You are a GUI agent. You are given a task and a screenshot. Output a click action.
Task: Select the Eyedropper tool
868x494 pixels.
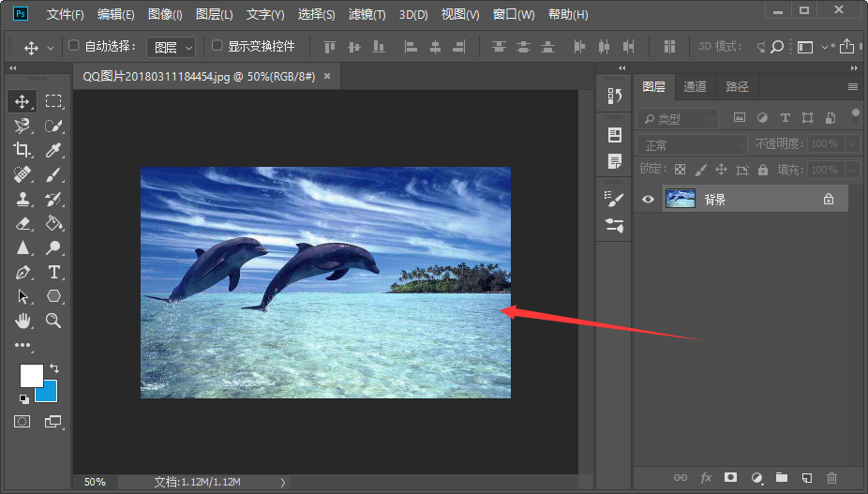point(53,150)
